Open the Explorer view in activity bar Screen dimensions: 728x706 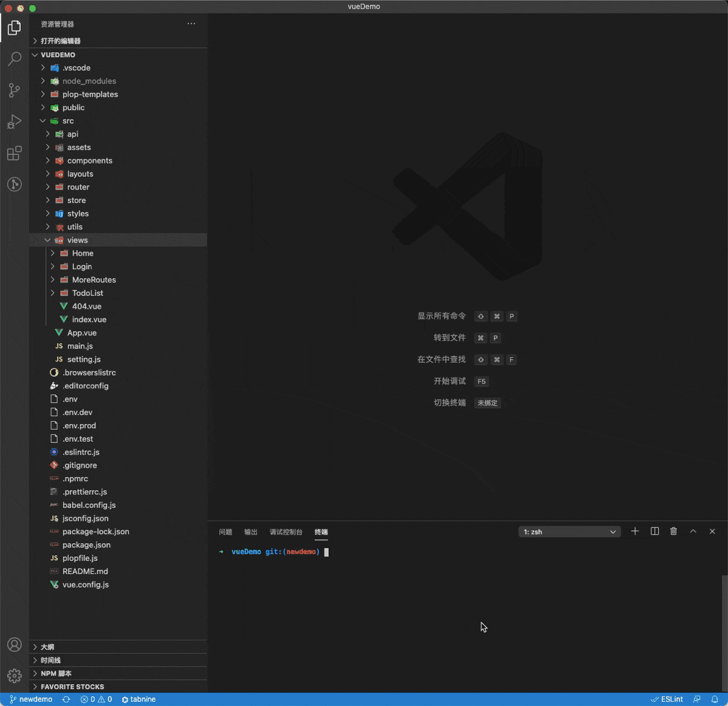pos(15,28)
